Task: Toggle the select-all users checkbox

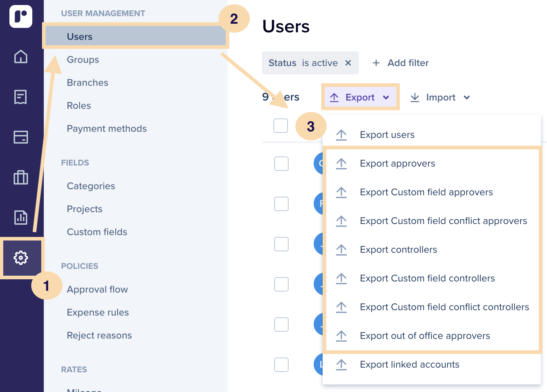Action: (x=281, y=126)
